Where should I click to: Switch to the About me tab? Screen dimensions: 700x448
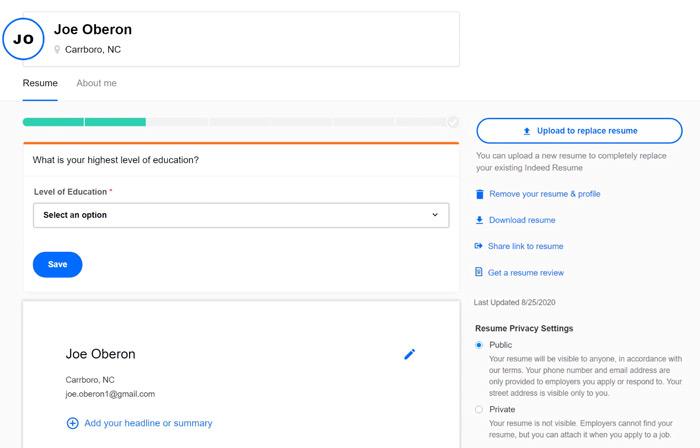[96, 83]
